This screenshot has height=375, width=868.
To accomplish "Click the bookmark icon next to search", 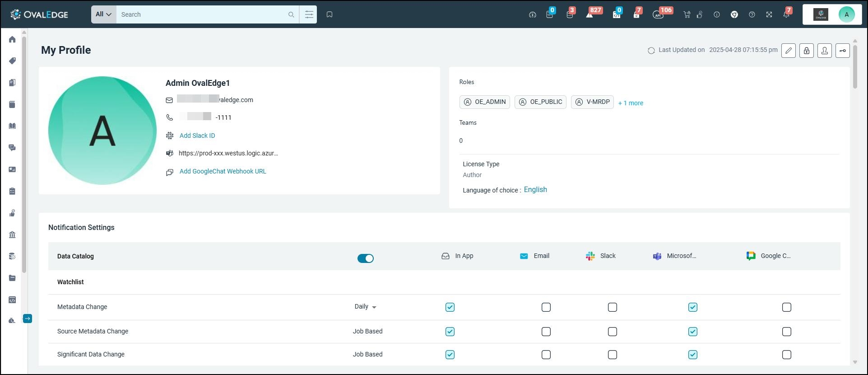I will (x=330, y=14).
